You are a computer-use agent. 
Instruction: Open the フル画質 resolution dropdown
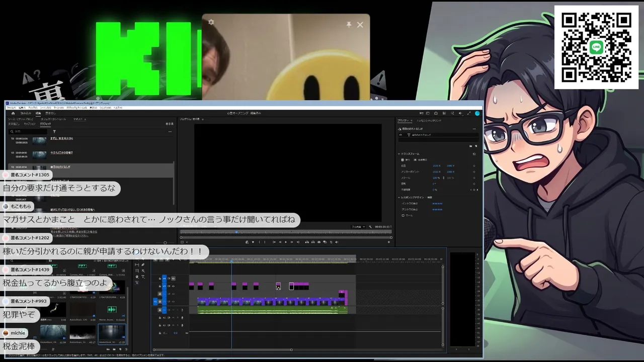(x=359, y=227)
